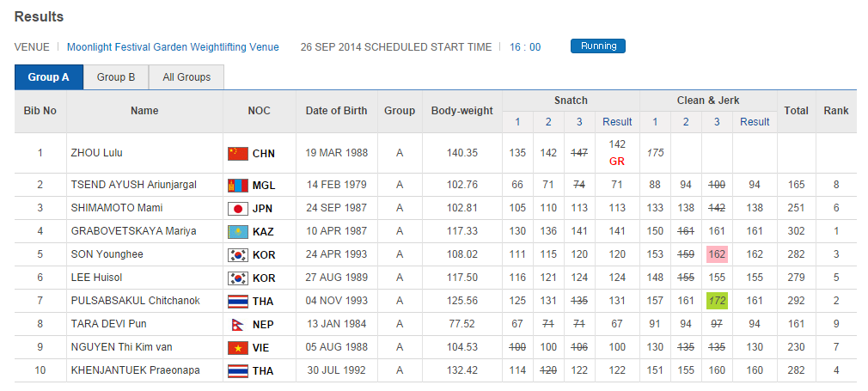This screenshot has width=868, height=391.
Task: Click the Nepal flag icon
Action: (x=236, y=324)
